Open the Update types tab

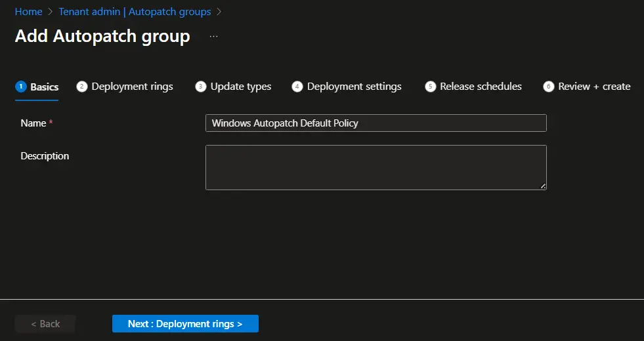click(x=240, y=87)
